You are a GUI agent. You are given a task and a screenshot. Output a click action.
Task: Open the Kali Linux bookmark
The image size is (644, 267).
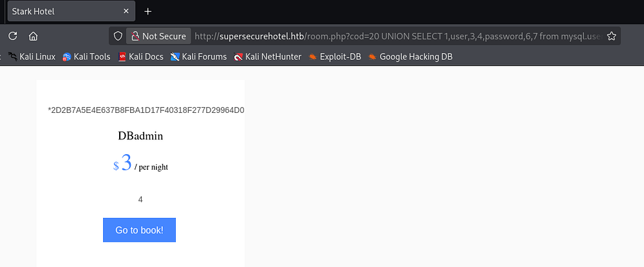pos(32,57)
